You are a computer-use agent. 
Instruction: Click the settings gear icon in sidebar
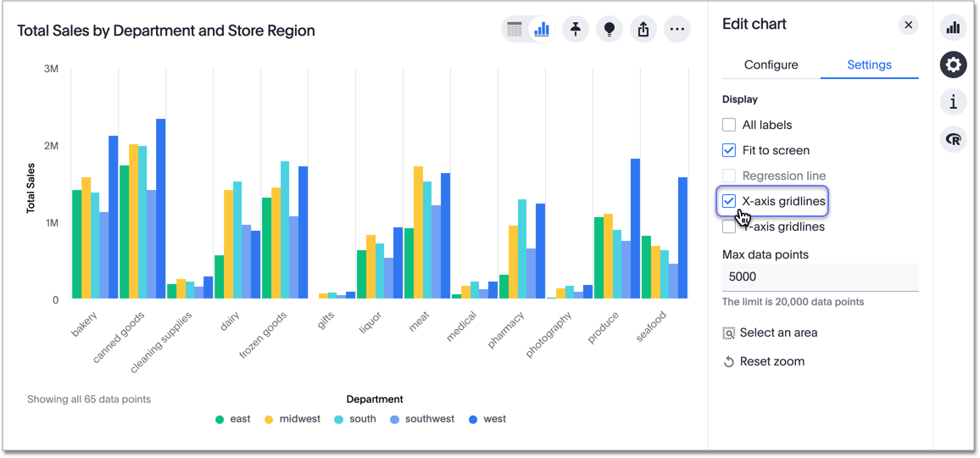click(x=954, y=64)
